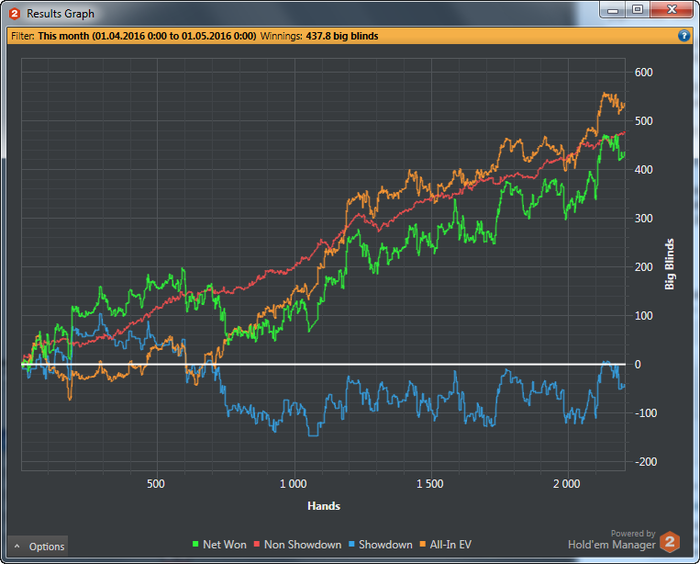The image size is (700, 564).
Task: Click the Showdown legend label
Action: (x=386, y=544)
